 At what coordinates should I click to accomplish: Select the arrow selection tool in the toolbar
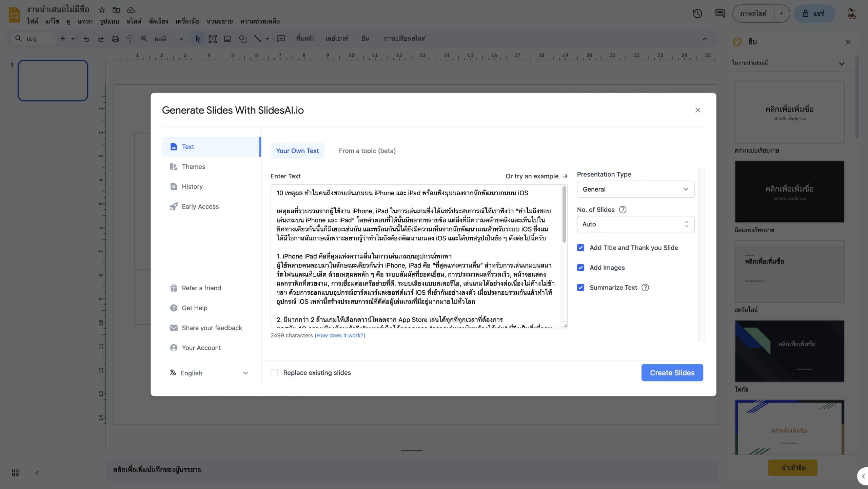point(198,38)
